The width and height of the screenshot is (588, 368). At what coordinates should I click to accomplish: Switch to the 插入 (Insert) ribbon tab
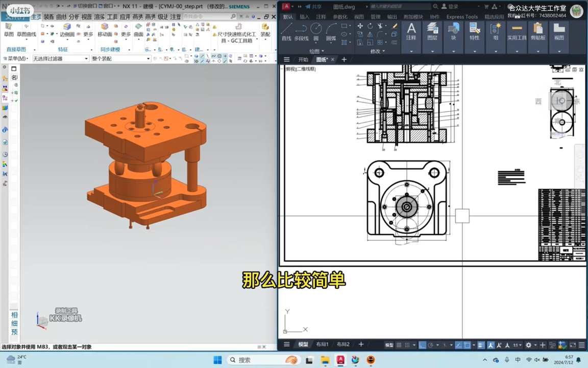304,17
